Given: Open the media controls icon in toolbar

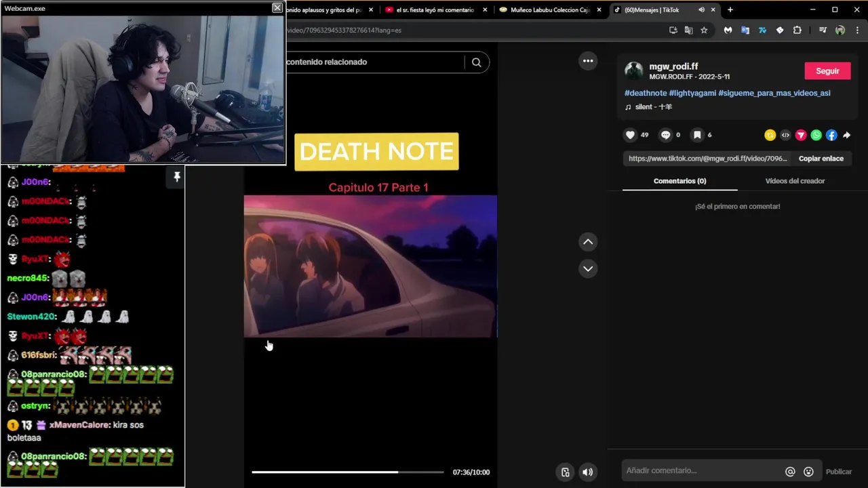Looking at the screenshot, I should (x=823, y=30).
